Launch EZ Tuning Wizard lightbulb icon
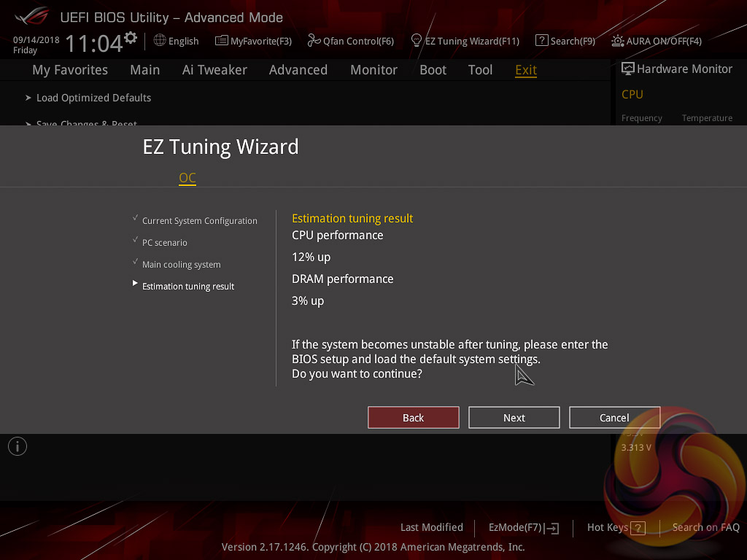Image resolution: width=747 pixels, height=560 pixels. click(x=417, y=41)
